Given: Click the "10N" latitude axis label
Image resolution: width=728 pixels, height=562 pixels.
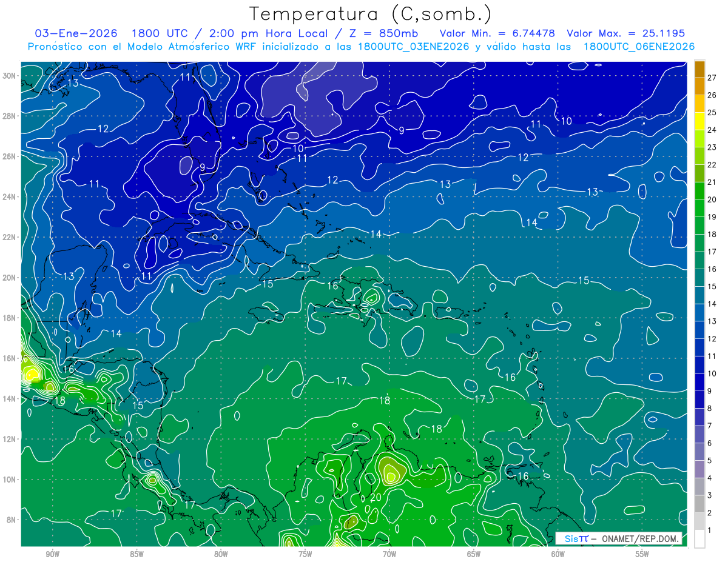Looking at the screenshot, I should pyautogui.click(x=10, y=479).
